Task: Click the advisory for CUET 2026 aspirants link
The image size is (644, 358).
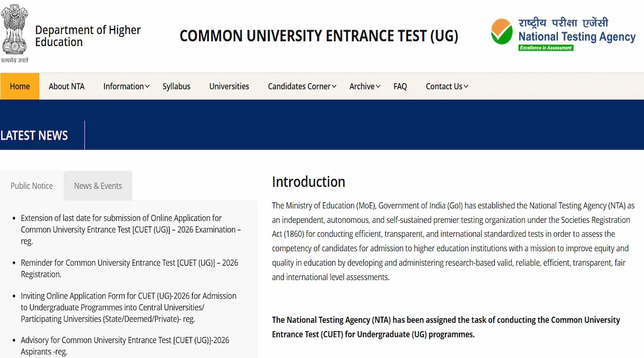Action: point(125,345)
